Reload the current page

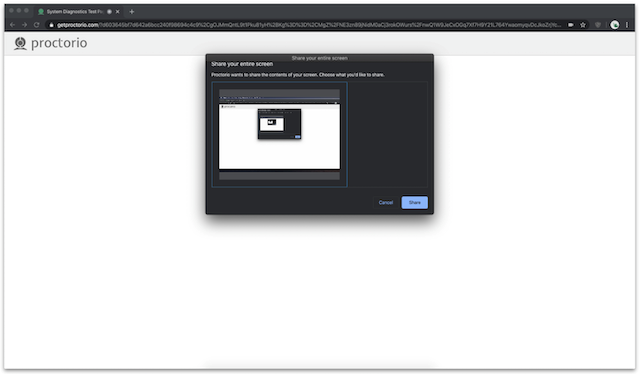36,25
